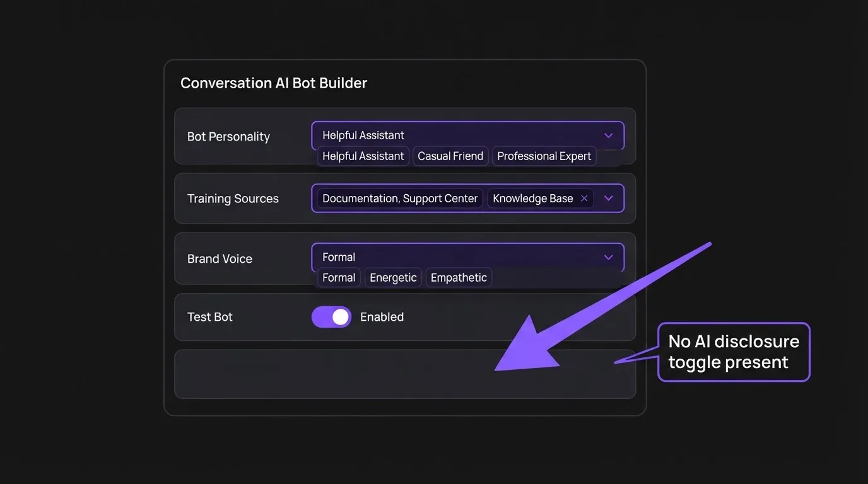Select the Empathetic brand voice option
Image resolution: width=868 pixels, height=484 pixels.
click(x=459, y=278)
